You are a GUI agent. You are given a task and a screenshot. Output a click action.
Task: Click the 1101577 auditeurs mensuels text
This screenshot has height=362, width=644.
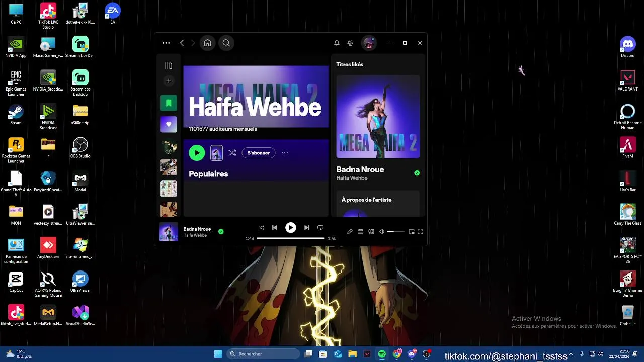click(x=222, y=129)
